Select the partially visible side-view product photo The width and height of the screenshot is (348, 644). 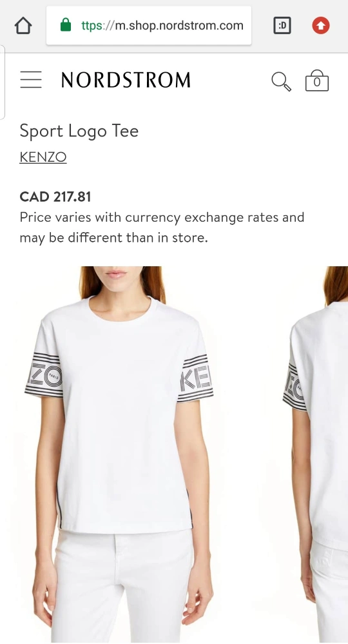click(x=314, y=454)
